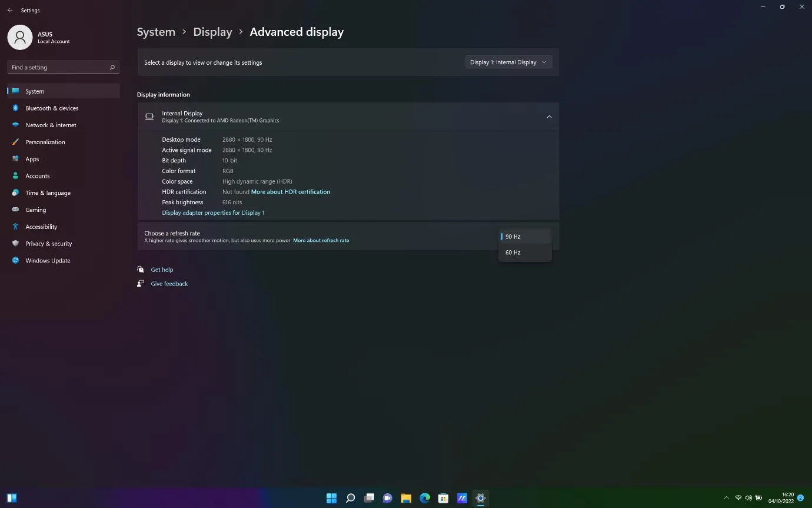The width and height of the screenshot is (812, 508).
Task: Open Display adapter properties for Display 1
Action: coord(213,213)
